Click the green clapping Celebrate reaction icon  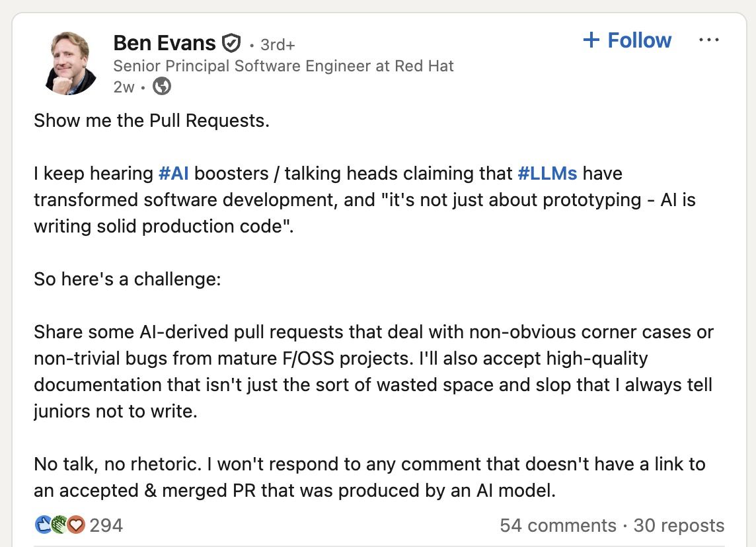(x=59, y=525)
